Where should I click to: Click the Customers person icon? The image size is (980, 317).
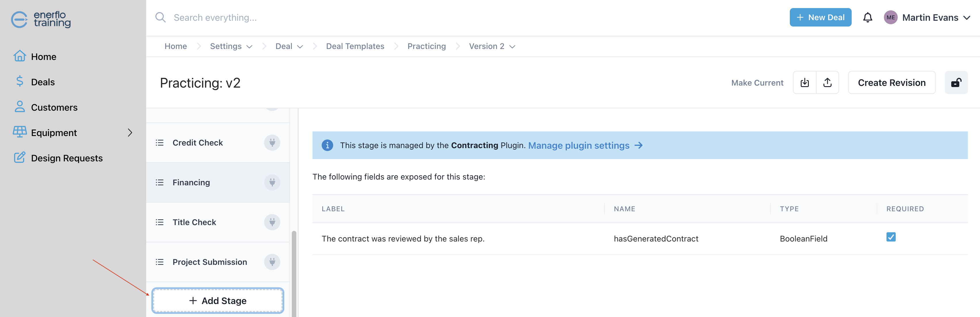click(x=20, y=107)
